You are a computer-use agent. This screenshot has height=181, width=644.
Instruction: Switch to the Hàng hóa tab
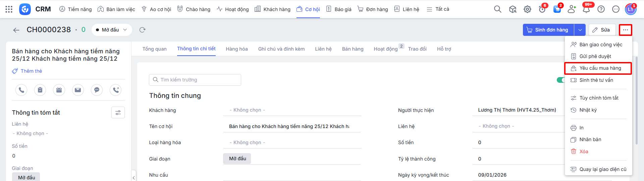coord(236,49)
